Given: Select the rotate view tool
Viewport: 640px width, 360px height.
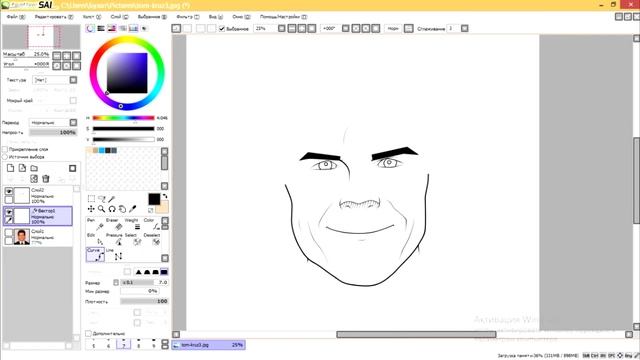Looking at the screenshot, I should (x=112, y=209).
